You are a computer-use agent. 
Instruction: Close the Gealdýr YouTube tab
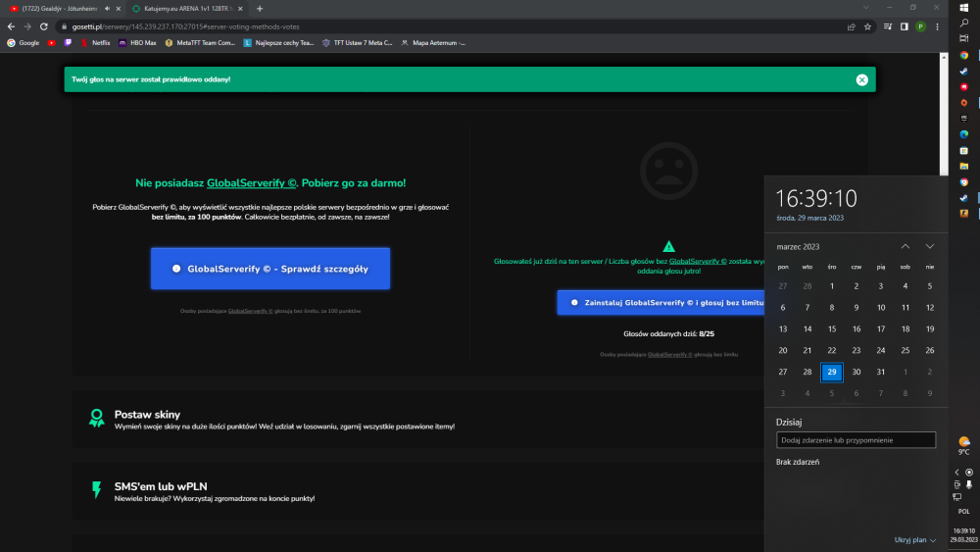tap(119, 9)
